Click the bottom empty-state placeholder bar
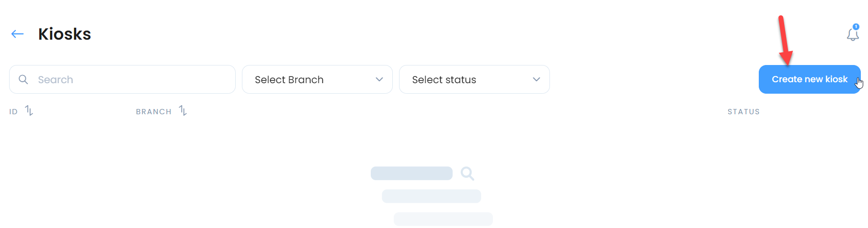The width and height of the screenshot is (868, 228). tap(443, 219)
